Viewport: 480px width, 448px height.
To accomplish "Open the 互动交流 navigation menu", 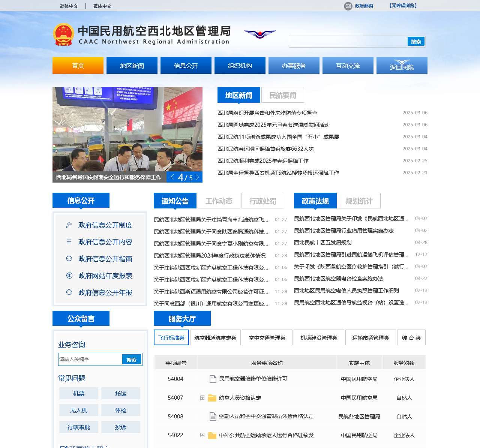I will click(348, 66).
